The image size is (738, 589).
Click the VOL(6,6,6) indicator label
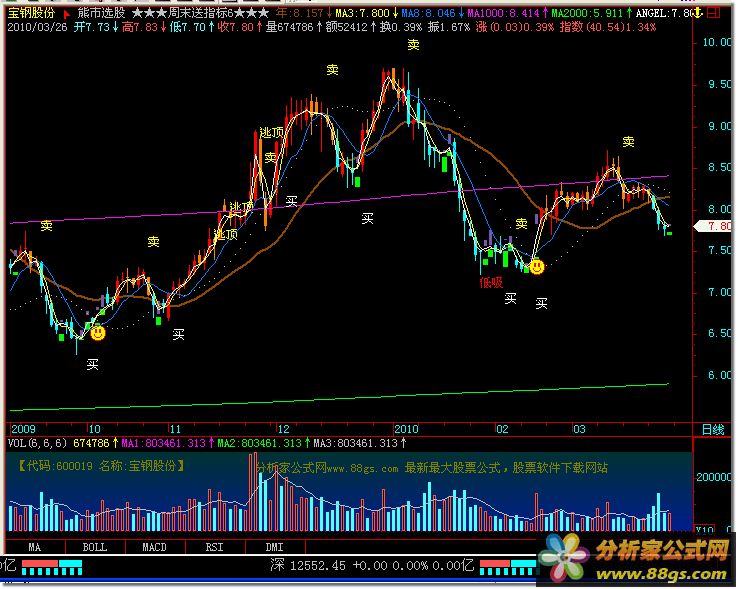click(36, 442)
